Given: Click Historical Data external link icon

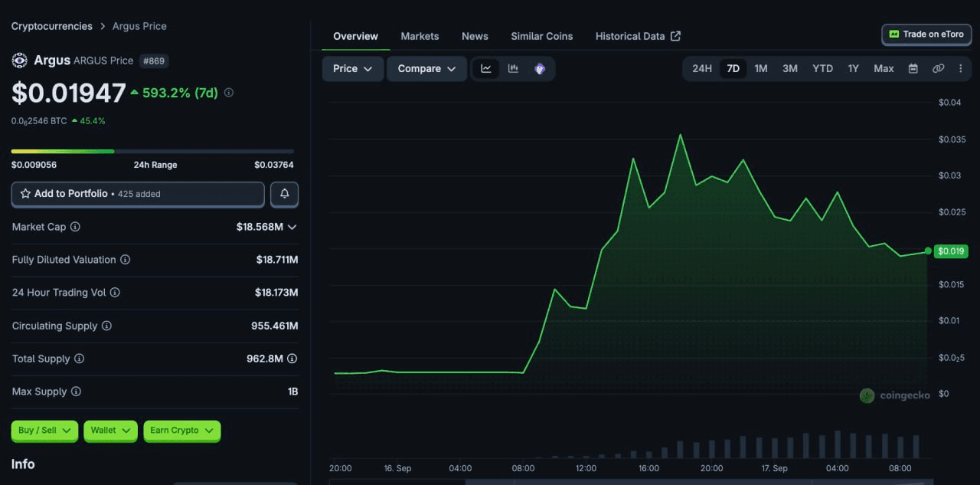Looking at the screenshot, I should tap(675, 36).
